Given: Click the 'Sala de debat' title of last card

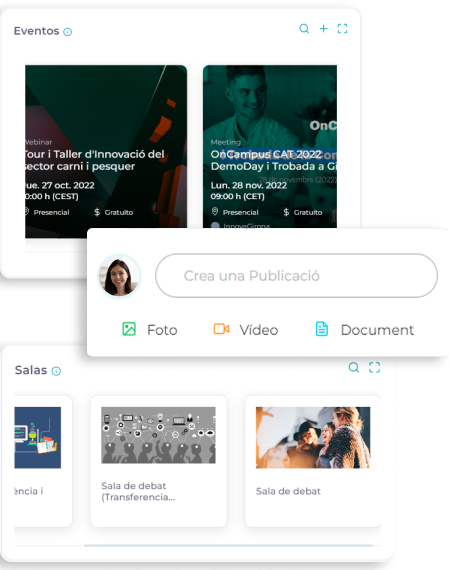Looking at the screenshot, I should pos(288,491).
